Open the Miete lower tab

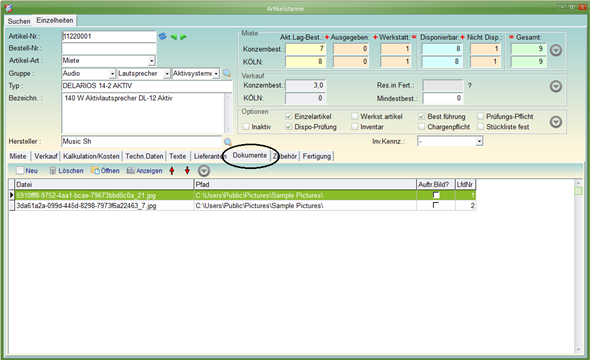[x=18, y=156]
